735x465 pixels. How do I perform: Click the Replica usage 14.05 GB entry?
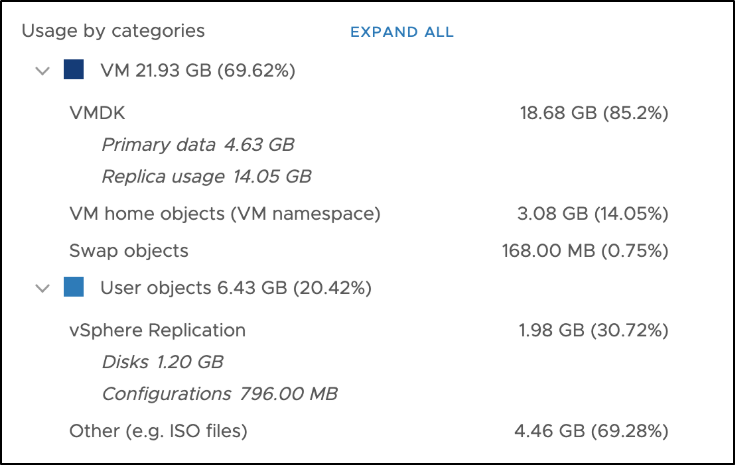tap(206, 177)
